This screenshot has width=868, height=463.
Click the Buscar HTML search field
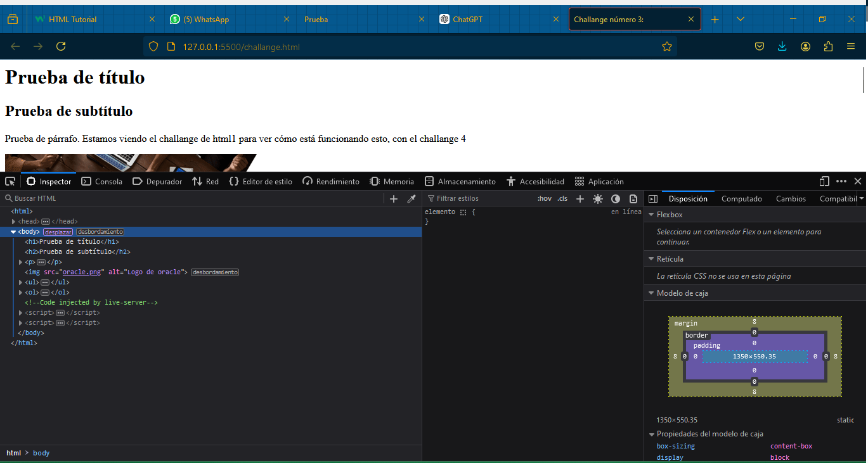(193, 198)
